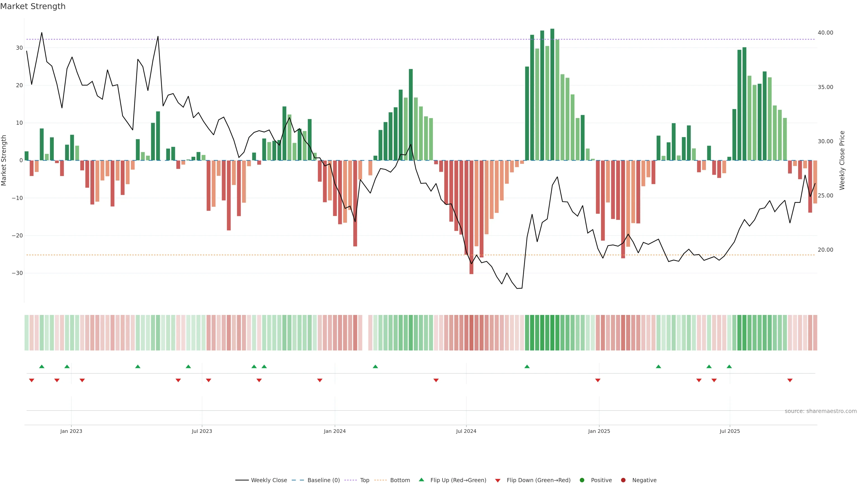Click the Weekly Close legend line

[242, 480]
